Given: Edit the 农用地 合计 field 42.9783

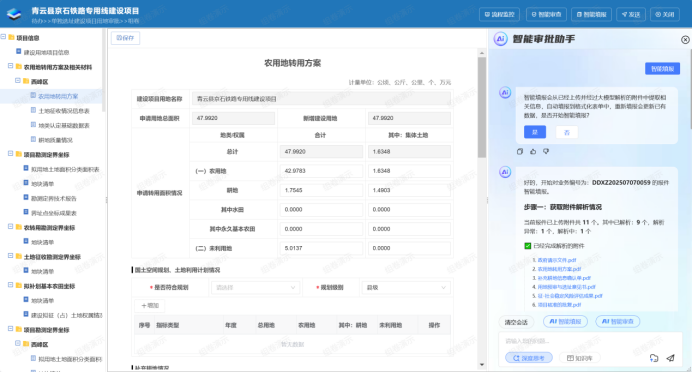Looking at the screenshot, I should click(x=321, y=171).
